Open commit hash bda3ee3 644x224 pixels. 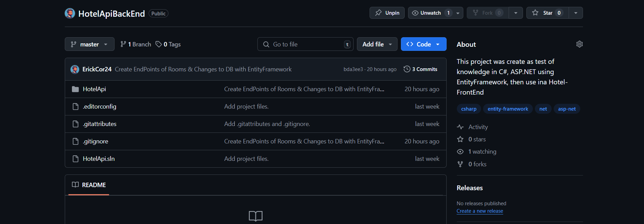pyautogui.click(x=353, y=69)
